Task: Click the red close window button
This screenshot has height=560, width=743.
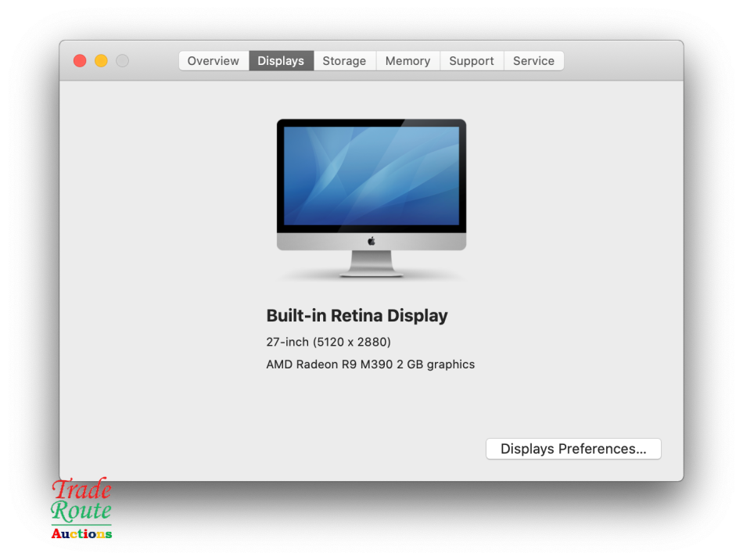Action: (79, 60)
